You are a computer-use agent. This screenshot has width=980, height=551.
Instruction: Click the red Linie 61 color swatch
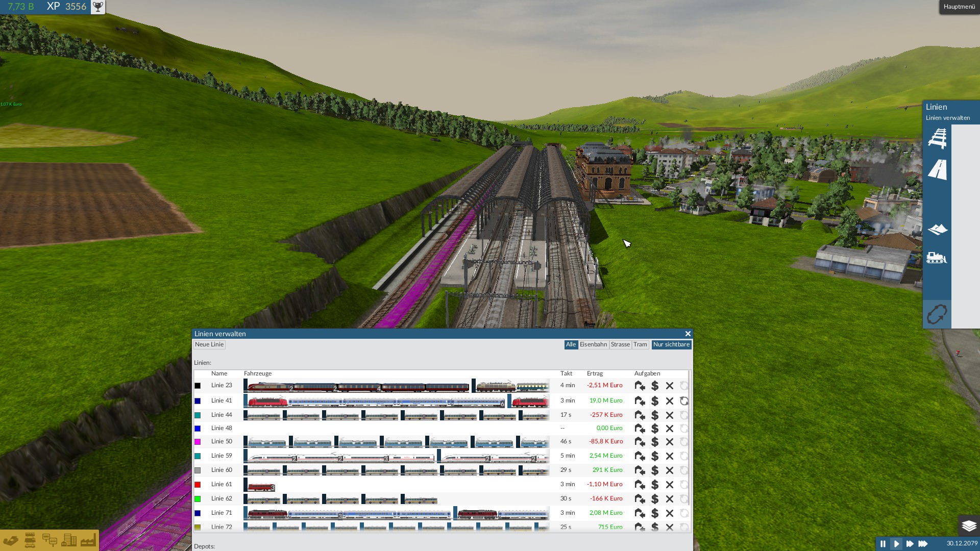198,485
